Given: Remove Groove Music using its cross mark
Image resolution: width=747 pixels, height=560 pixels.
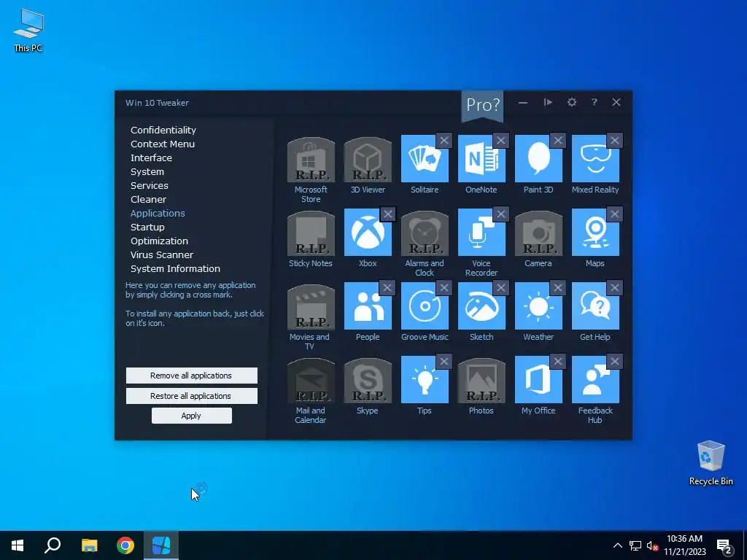Looking at the screenshot, I should pos(444,287).
